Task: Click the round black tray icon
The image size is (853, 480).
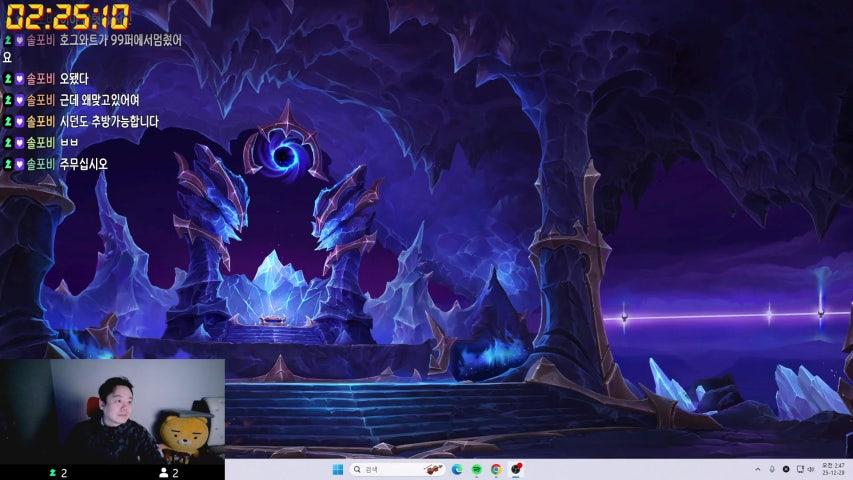Action: pos(786,469)
